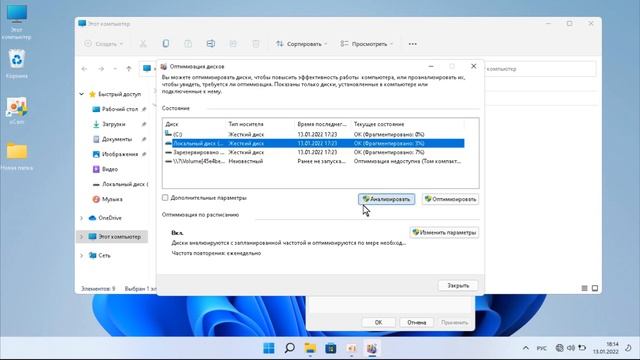This screenshot has height=360, width=640.
Task: Open the taskbar clock and date
Action: [x=606, y=348]
